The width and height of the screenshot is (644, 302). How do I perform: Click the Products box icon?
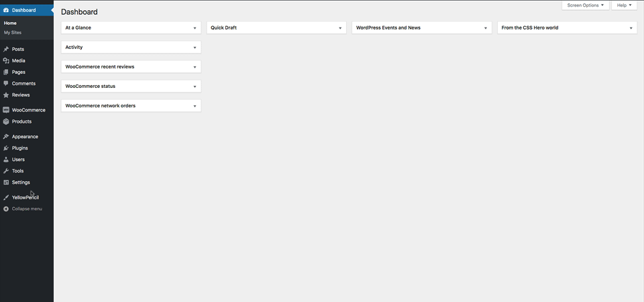click(6, 121)
